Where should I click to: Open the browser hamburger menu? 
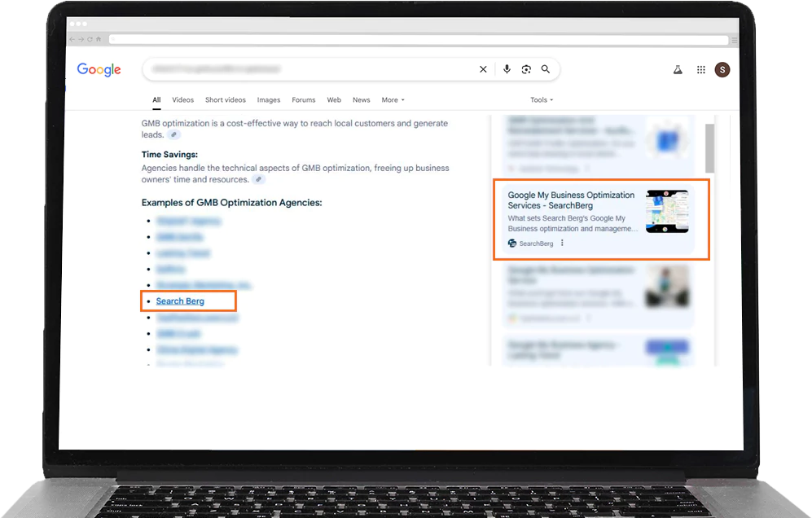click(x=735, y=39)
